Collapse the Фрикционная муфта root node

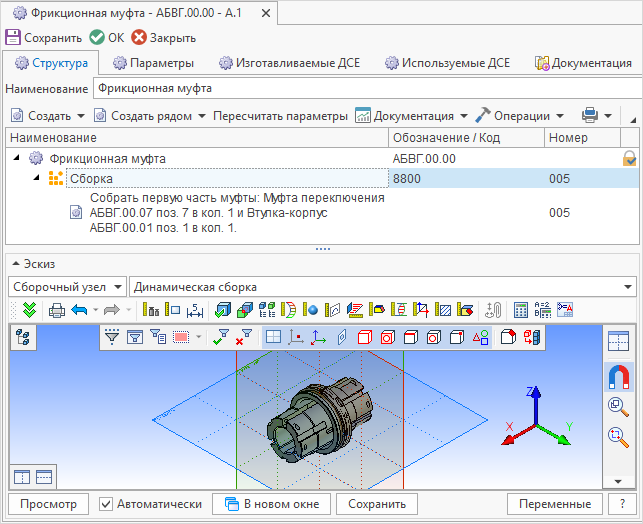16,157
